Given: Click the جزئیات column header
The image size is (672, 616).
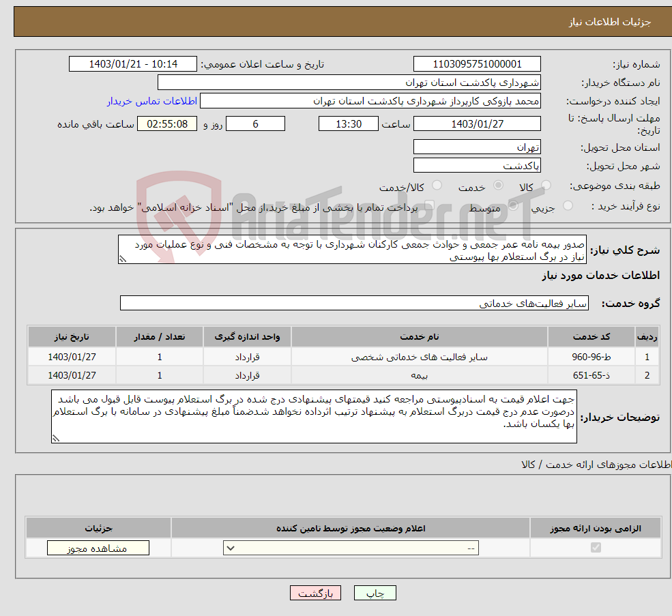Looking at the screenshot, I should 98,529.
